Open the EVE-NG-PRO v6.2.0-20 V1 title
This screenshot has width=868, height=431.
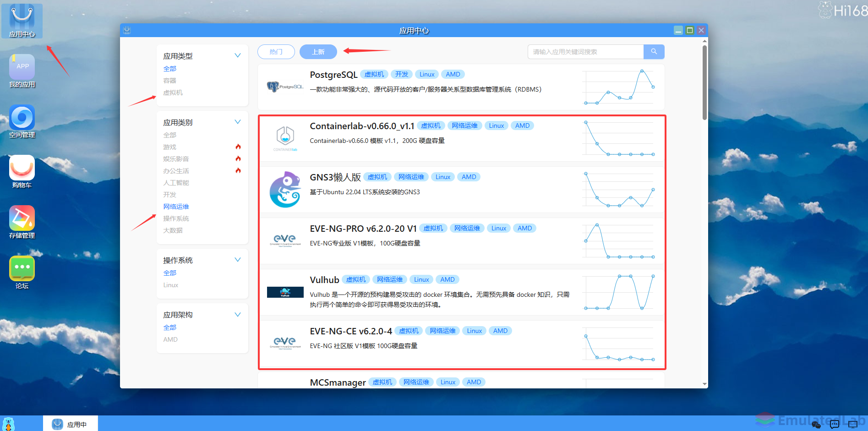363,229
